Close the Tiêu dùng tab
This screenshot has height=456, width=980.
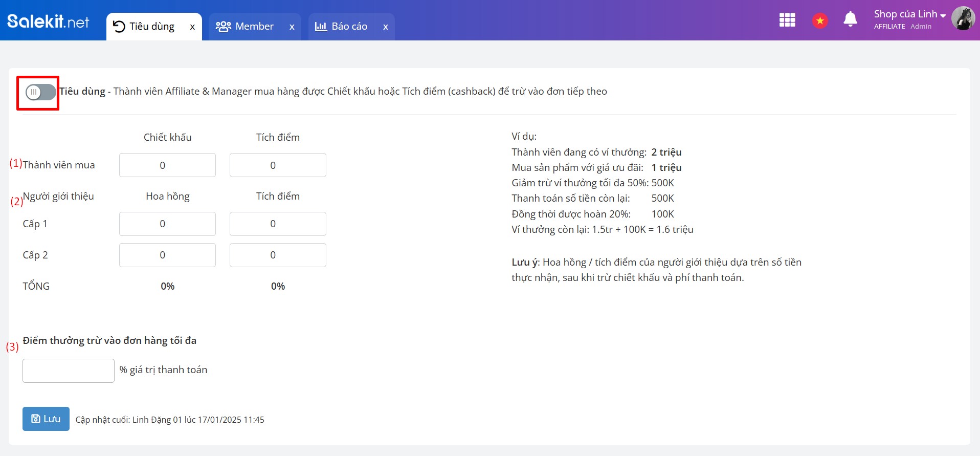coord(192,27)
